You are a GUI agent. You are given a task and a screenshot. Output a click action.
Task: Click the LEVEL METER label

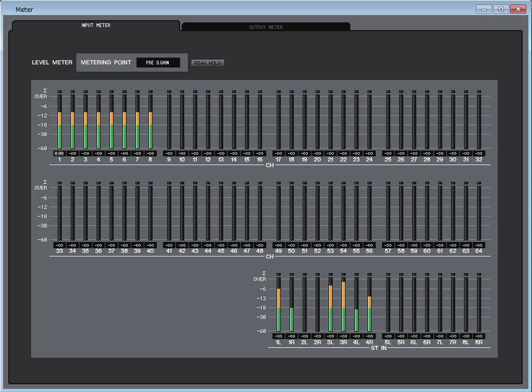(x=52, y=62)
